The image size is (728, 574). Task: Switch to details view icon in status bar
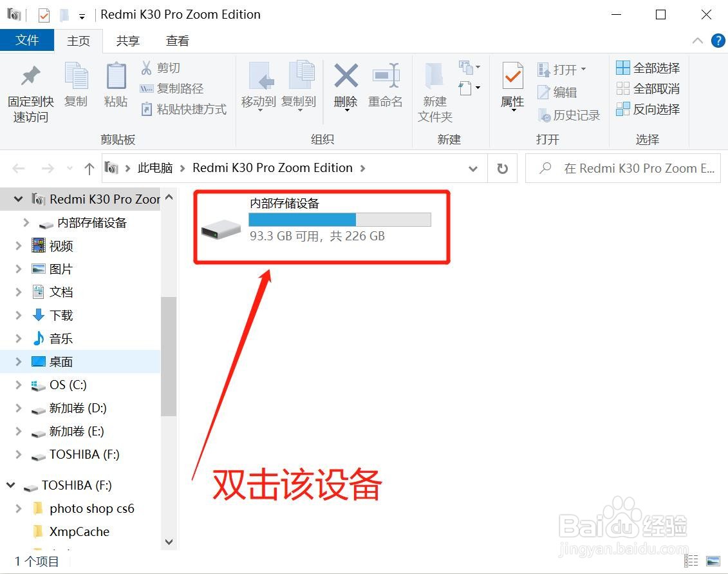(691, 561)
